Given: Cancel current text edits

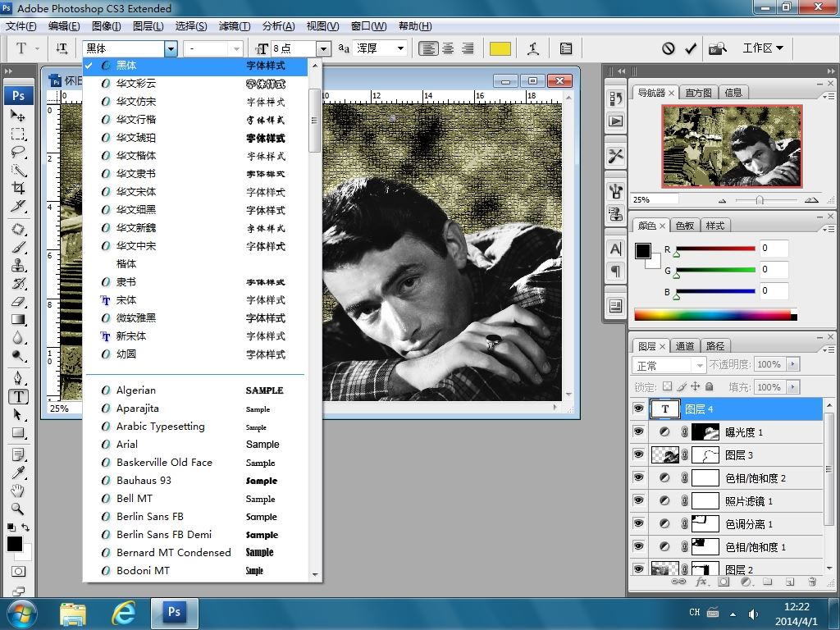Looking at the screenshot, I should click(668, 48).
